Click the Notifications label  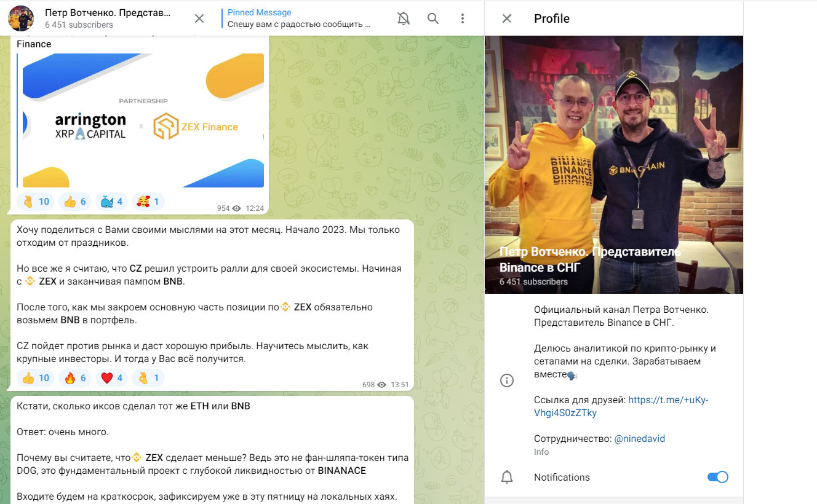click(x=562, y=477)
